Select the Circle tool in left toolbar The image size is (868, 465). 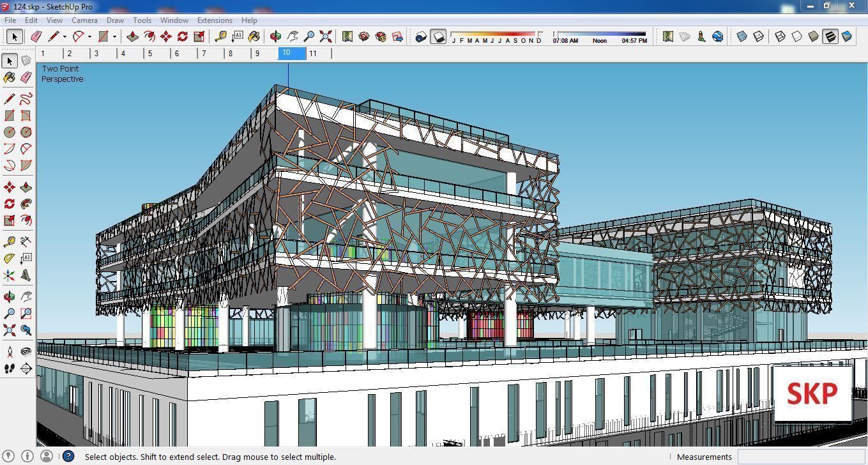(x=9, y=132)
